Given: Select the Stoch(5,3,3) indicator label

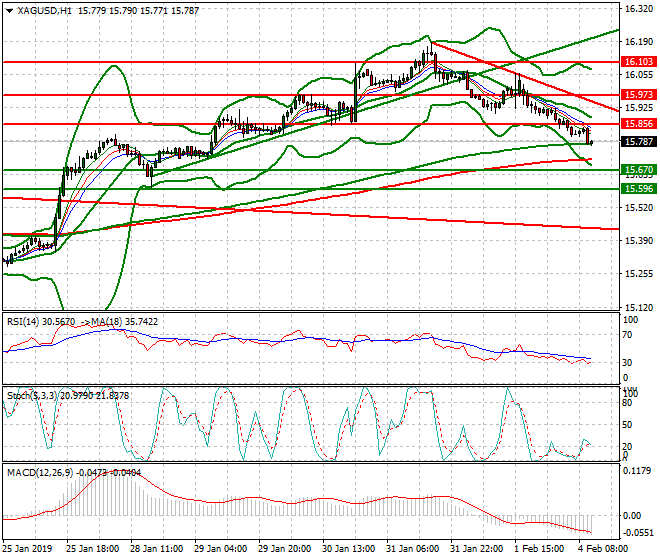Looking at the screenshot, I should pos(32,395).
